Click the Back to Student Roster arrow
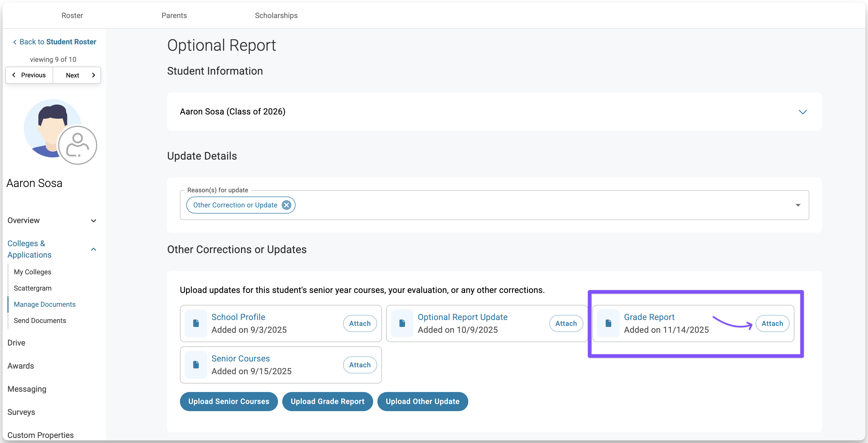 (15, 42)
